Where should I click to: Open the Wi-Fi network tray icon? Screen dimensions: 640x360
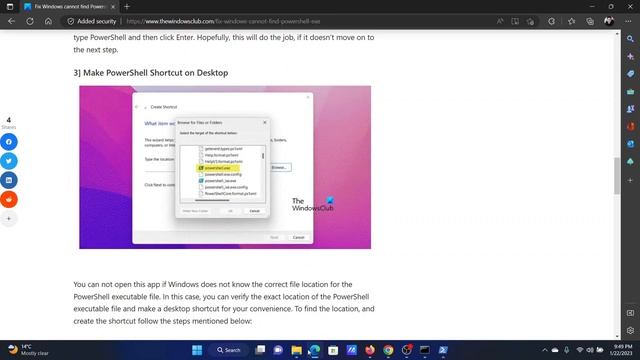580,350
